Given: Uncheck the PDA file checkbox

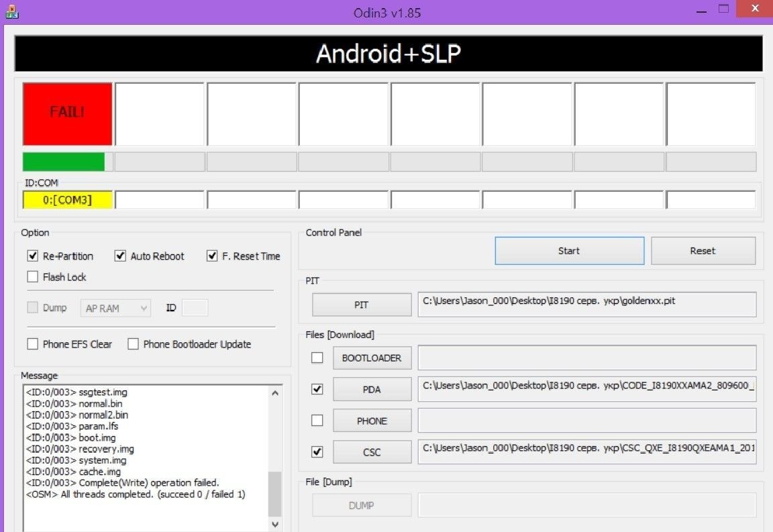Looking at the screenshot, I should 317,389.
